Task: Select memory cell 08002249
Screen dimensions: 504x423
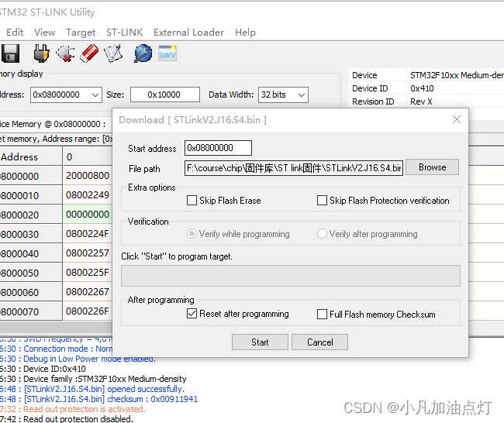Action: click(x=88, y=195)
